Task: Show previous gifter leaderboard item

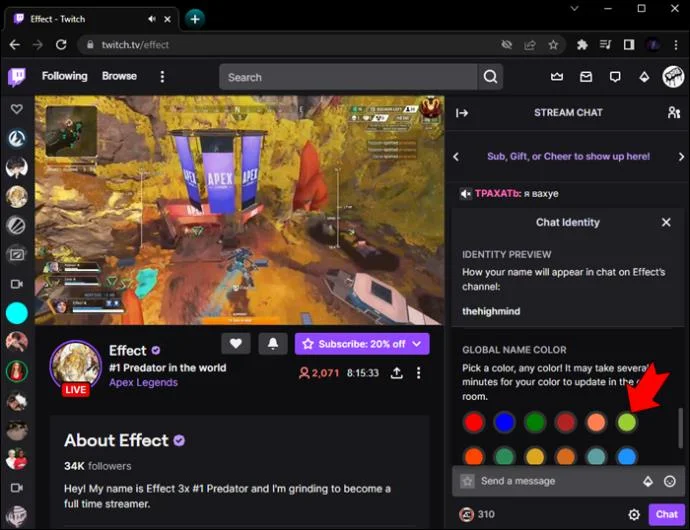Action: click(x=456, y=157)
